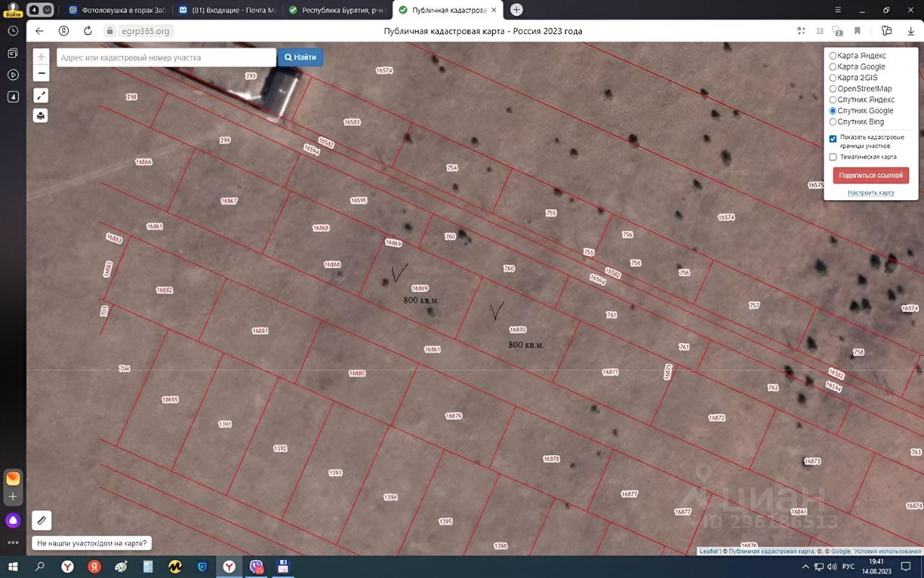Click the egrp365.org address bar
The height and width of the screenshot is (578, 924).
146,31
